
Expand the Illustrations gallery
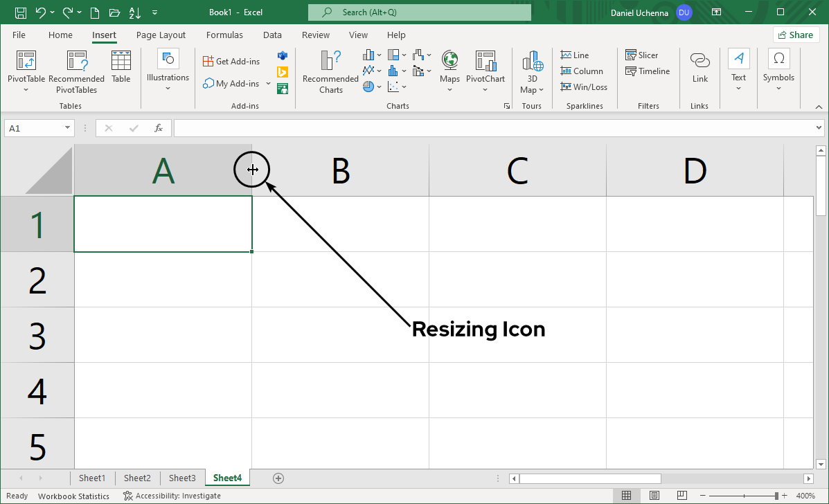click(168, 69)
